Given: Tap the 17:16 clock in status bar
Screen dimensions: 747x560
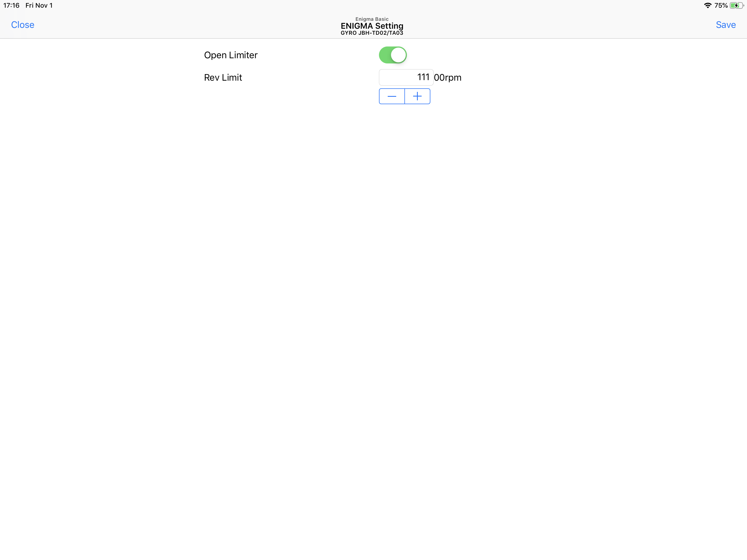Looking at the screenshot, I should pyautogui.click(x=11, y=5).
